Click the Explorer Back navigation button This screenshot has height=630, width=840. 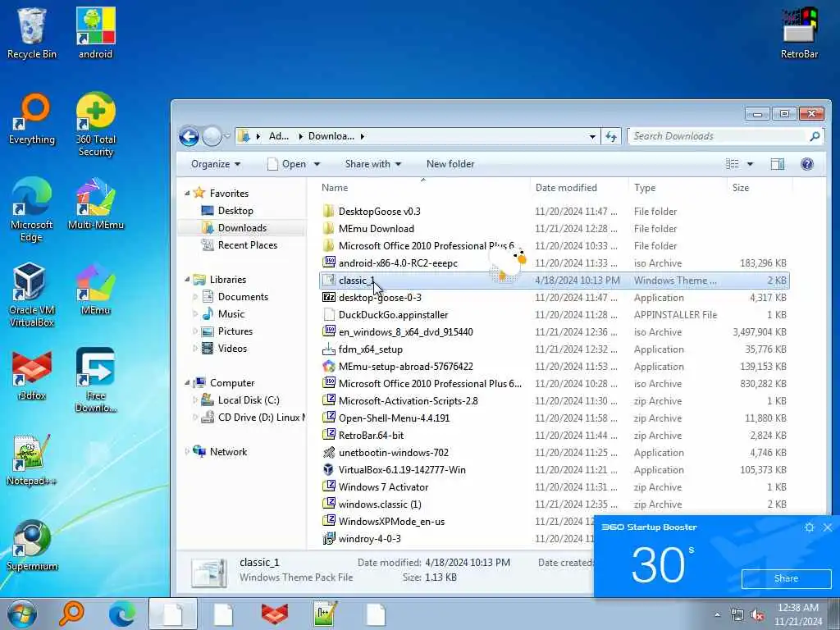(189, 137)
